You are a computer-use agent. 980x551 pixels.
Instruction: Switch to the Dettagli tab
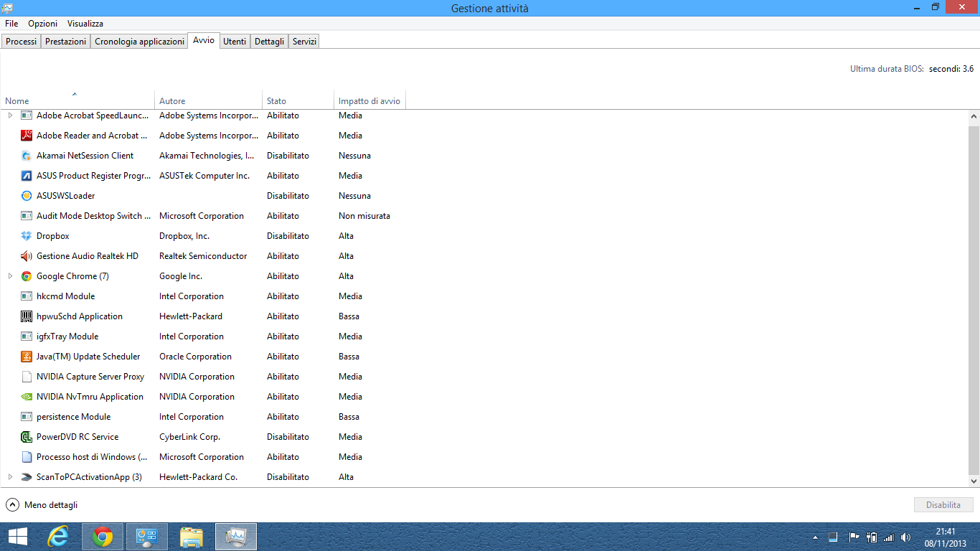tap(270, 42)
